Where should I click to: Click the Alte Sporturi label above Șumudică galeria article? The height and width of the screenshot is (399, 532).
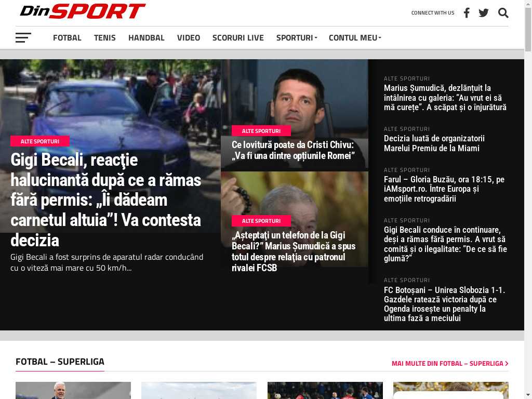point(407,79)
